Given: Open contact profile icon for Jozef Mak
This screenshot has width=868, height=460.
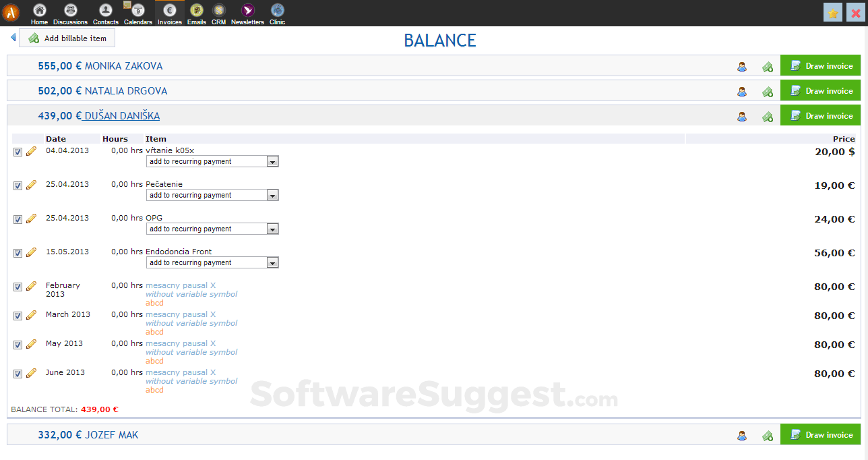Looking at the screenshot, I should 742,435.
